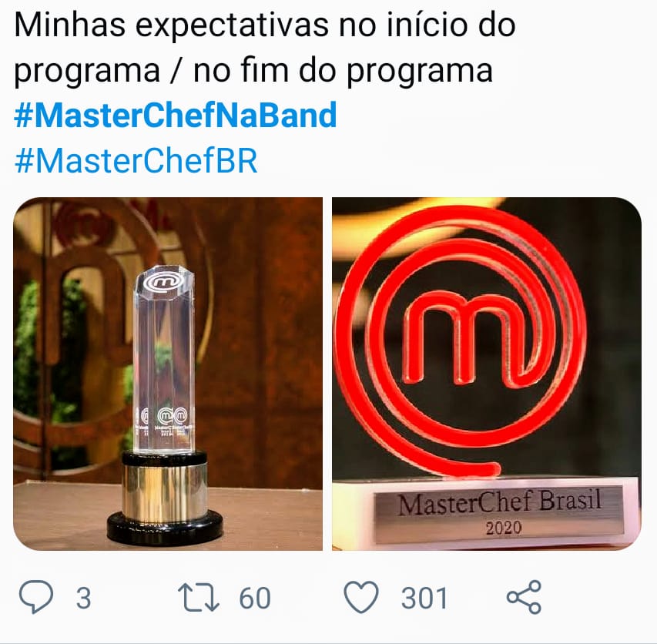Viewport: 657px width, 644px height.
Task: Open the reply speech bubble icon
Action: 36,597
